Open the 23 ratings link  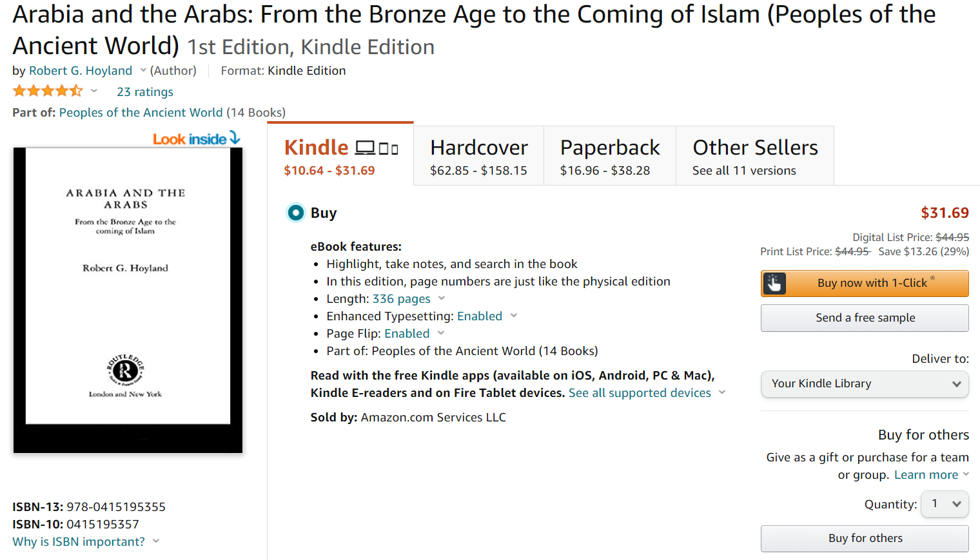point(145,92)
